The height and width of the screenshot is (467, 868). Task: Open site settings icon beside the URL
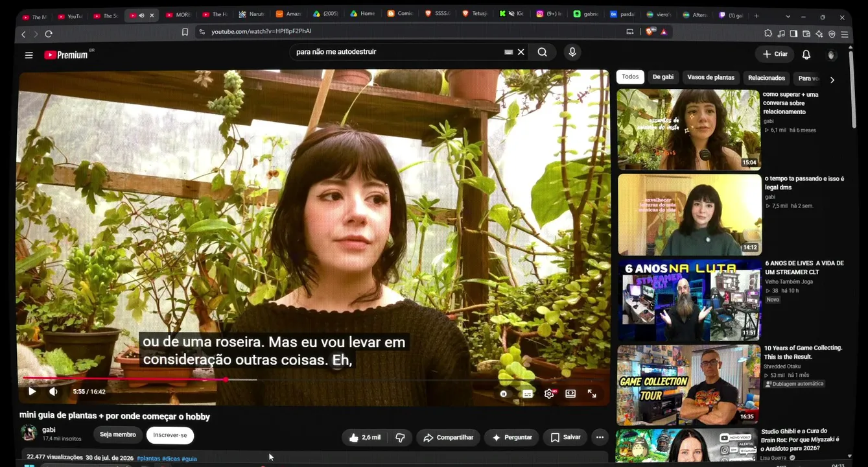point(202,32)
